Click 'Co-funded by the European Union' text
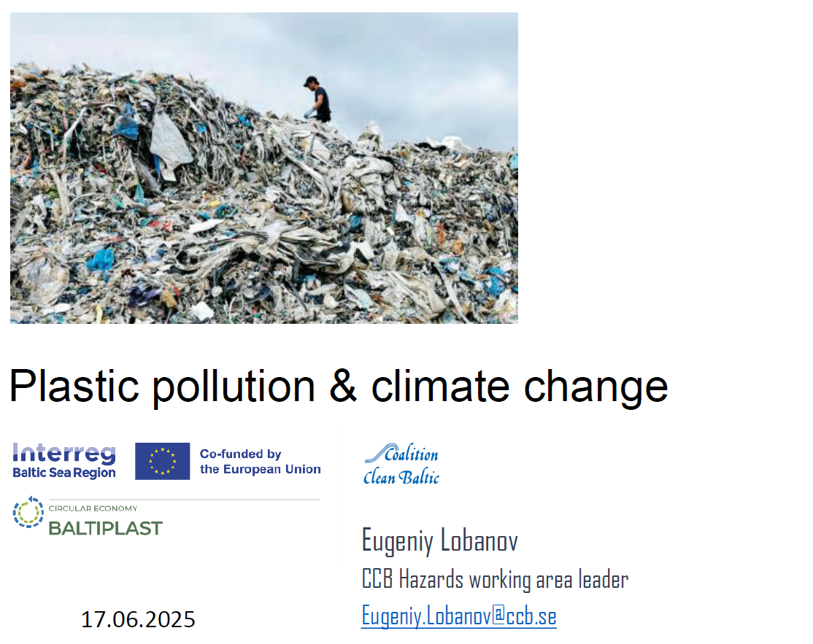The width and height of the screenshot is (813, 644). click(x=260, y=462)
